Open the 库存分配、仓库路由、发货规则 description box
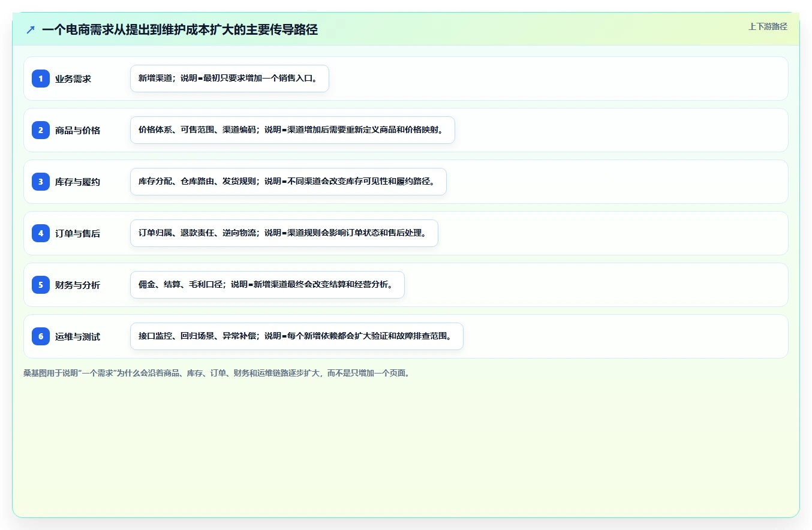The width and height of the screenshot is (812, 530). [288, 182]
